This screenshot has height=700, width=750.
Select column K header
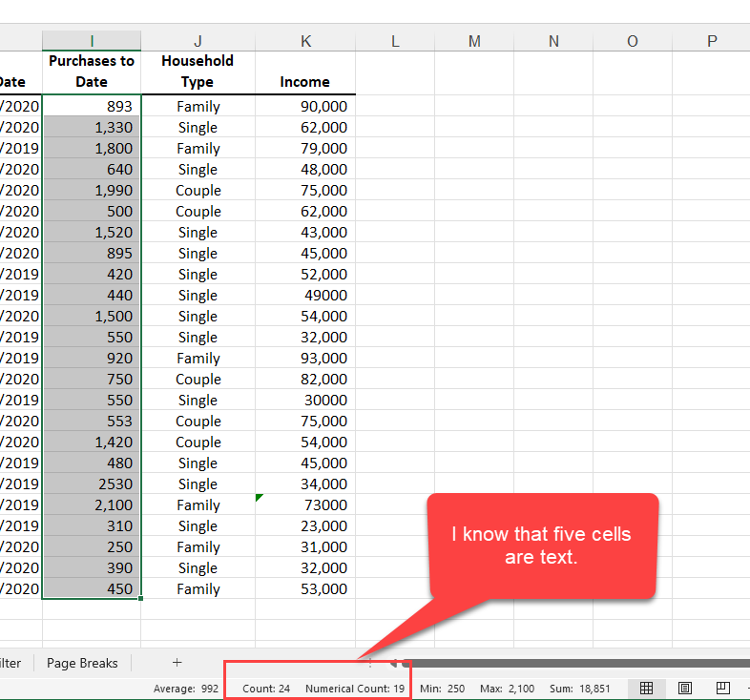point(305,41)
